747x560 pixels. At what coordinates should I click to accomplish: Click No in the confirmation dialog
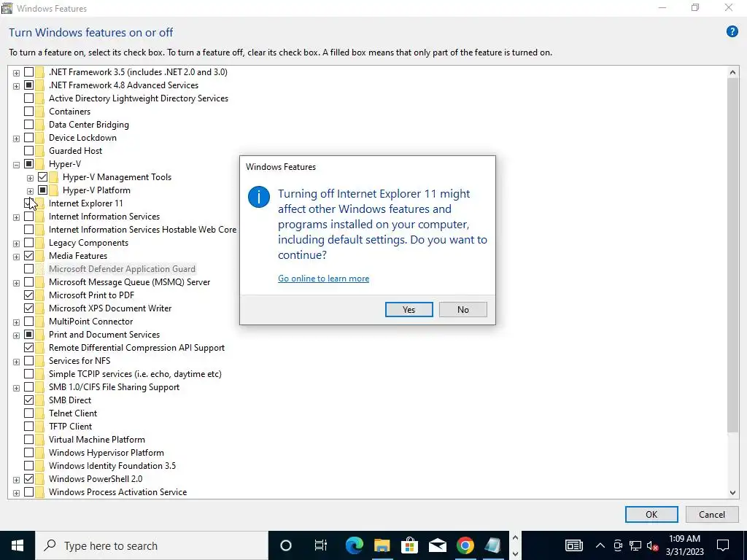[462, 309]
